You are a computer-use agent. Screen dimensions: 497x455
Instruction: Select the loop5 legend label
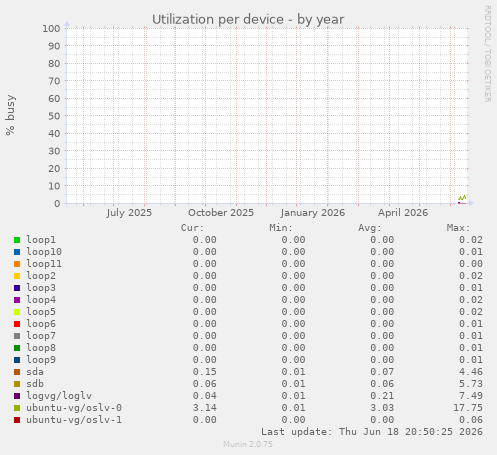click(x=41, y=312)
